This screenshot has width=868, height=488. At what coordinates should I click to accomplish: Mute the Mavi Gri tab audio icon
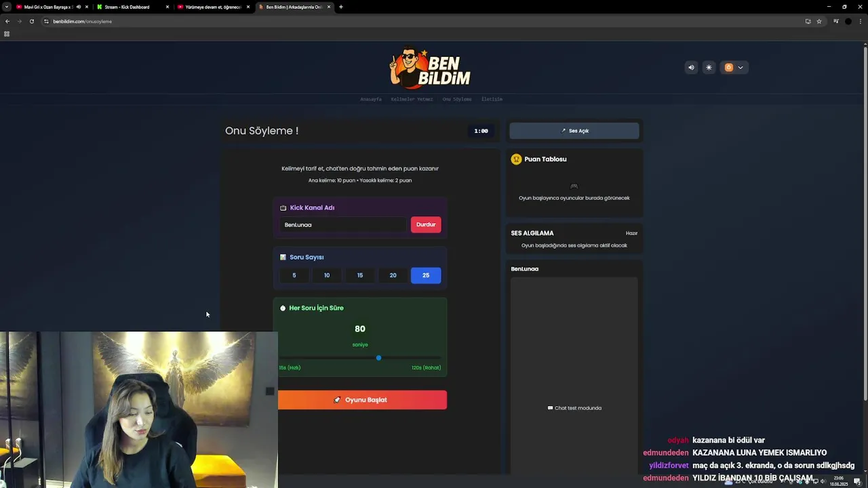(78, 7)
